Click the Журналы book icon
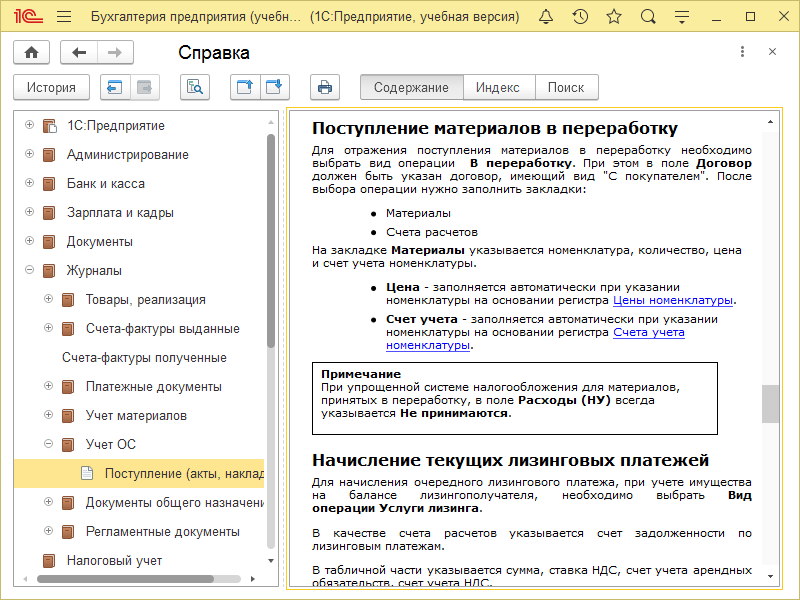This screenshot has height=600, width=800. tap(49, 270)
